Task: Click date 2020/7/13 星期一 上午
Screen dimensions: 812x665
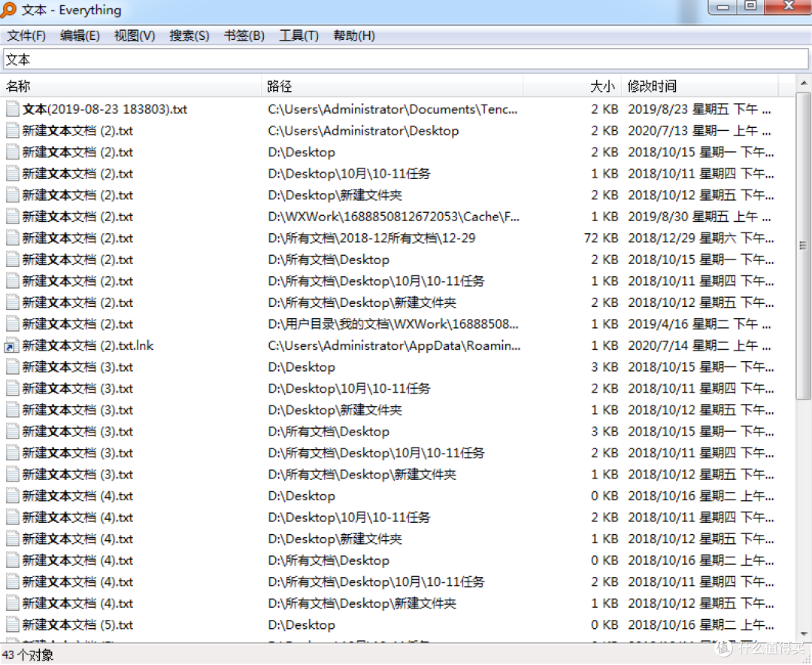Action: pyautogui.click(x=700, y=131)
